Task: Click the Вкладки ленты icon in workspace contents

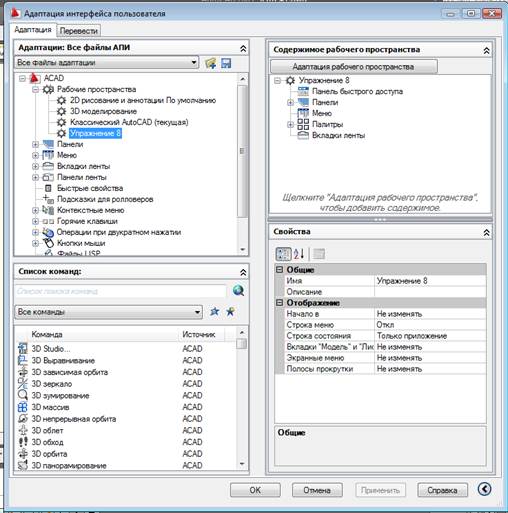Action: point(303,135)
